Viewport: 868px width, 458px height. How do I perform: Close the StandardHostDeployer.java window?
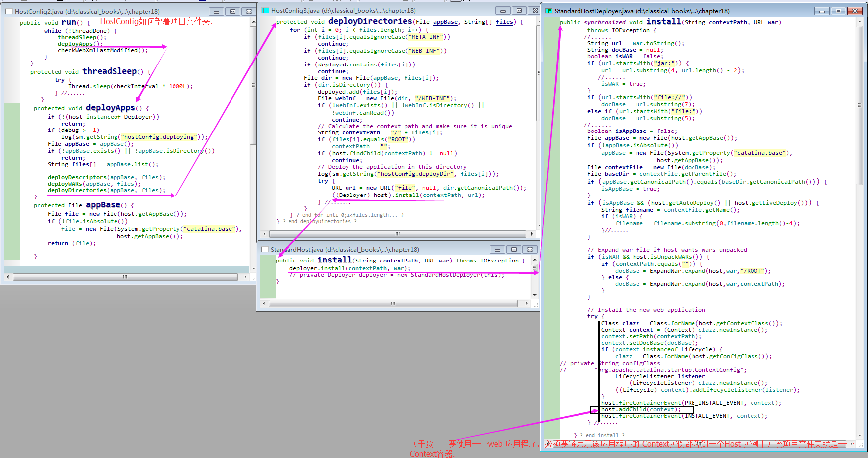pyautogui.click(x=855, y=11)
